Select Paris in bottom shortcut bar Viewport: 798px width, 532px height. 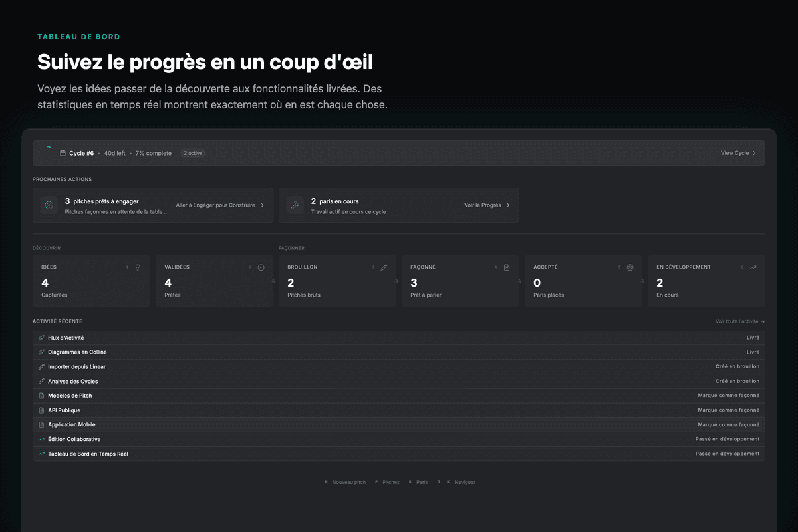point(422,482)
